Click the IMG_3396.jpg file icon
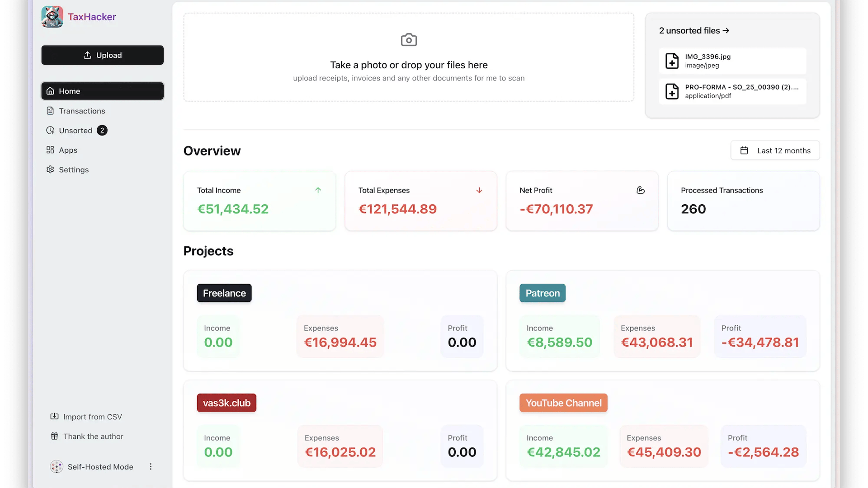The height and width of the screenshot is (488, 868). [x=672, y=61]
